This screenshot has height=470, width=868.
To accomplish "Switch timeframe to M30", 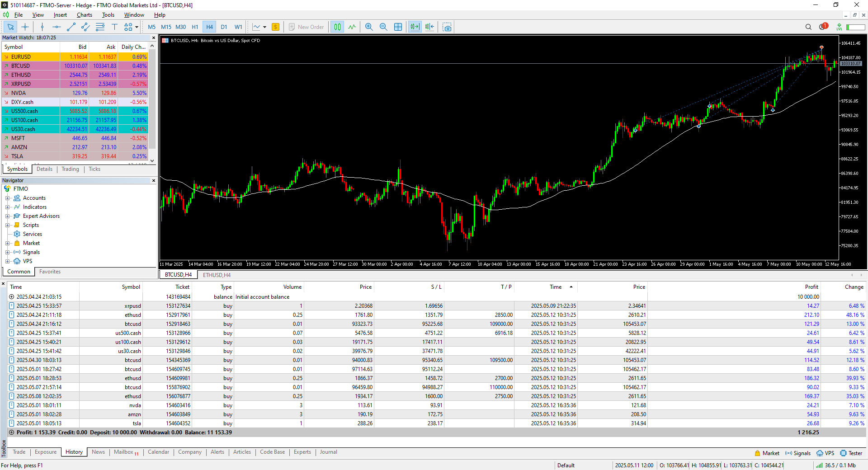I will tap(180, 27).
